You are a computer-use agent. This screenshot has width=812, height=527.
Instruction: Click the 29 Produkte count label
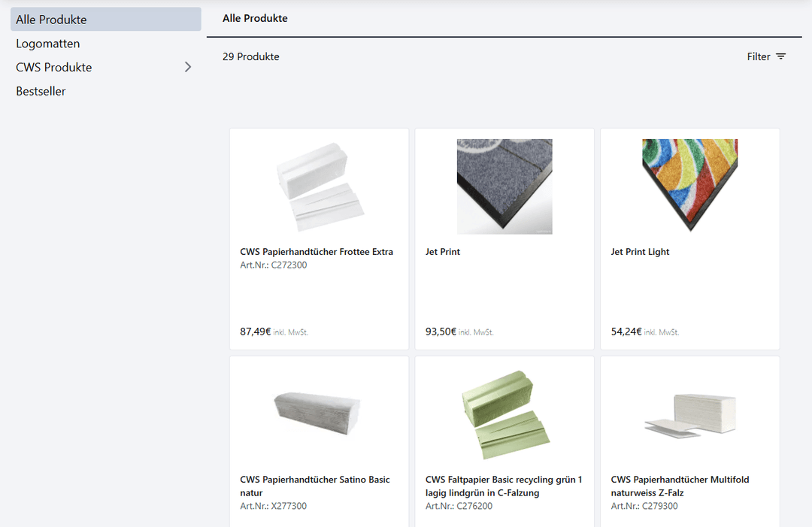tap(250, 56)
